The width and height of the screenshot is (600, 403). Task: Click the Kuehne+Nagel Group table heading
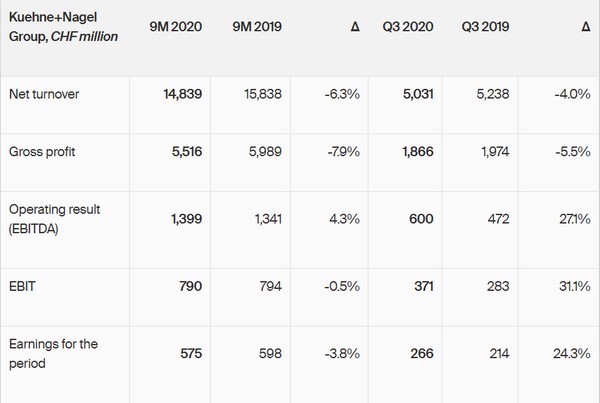(59, 28)
